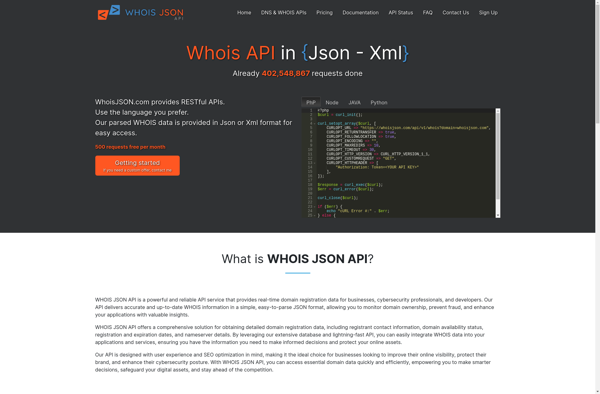This screenshot has width=600, height=394.
Task: Collapse fold arrow on code line 13
Action: point(315,163)
